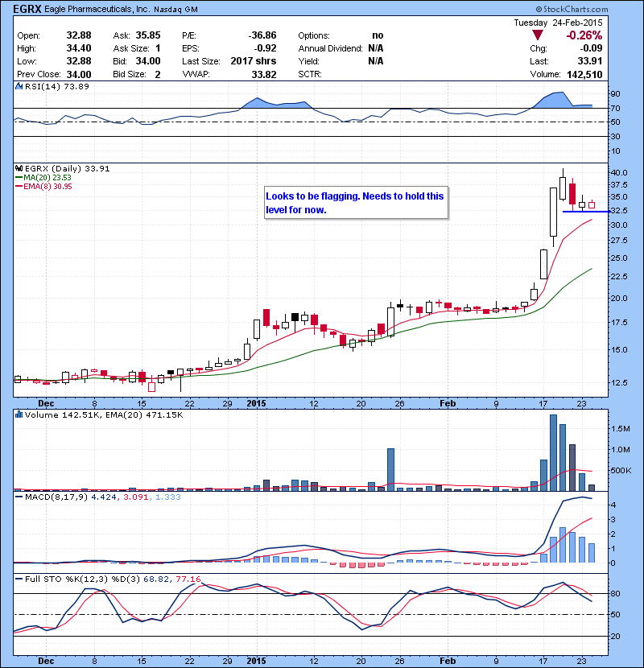Click the Yield label
The height and width of the screenshot is (668, 644).
pos(309,61)
